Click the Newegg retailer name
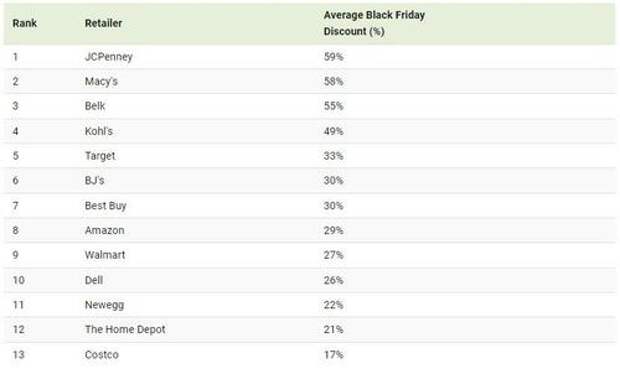The height and width of the screenshot is (374, 620). click(104, 305)
